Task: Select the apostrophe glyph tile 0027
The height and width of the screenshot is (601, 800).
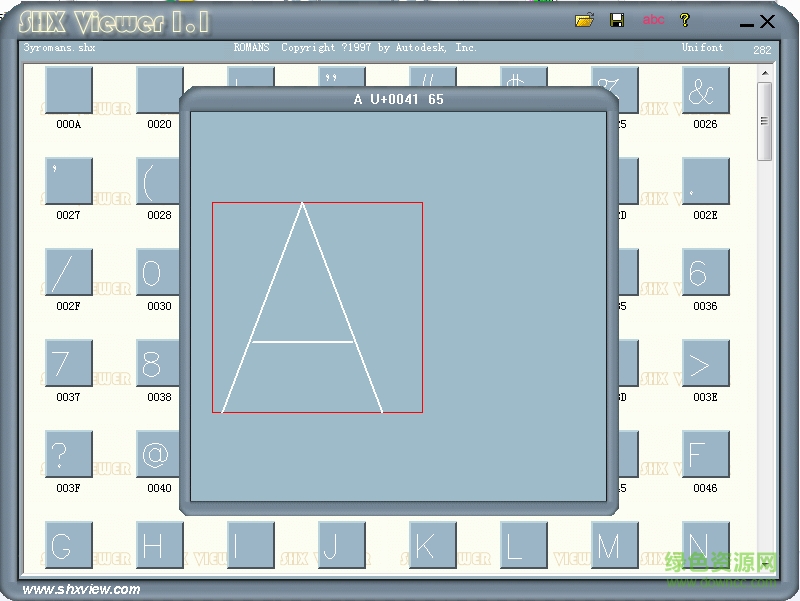Action: tap(69, 182)
